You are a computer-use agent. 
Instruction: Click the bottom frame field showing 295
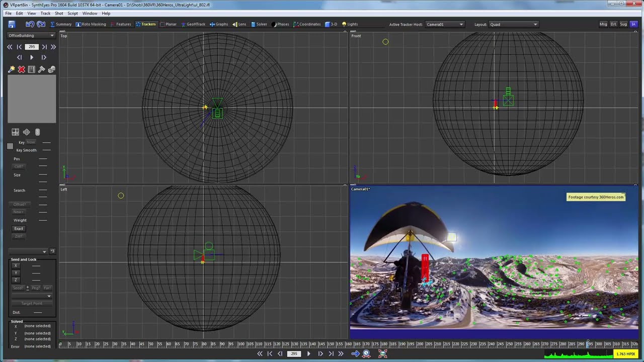coord(294,353)
